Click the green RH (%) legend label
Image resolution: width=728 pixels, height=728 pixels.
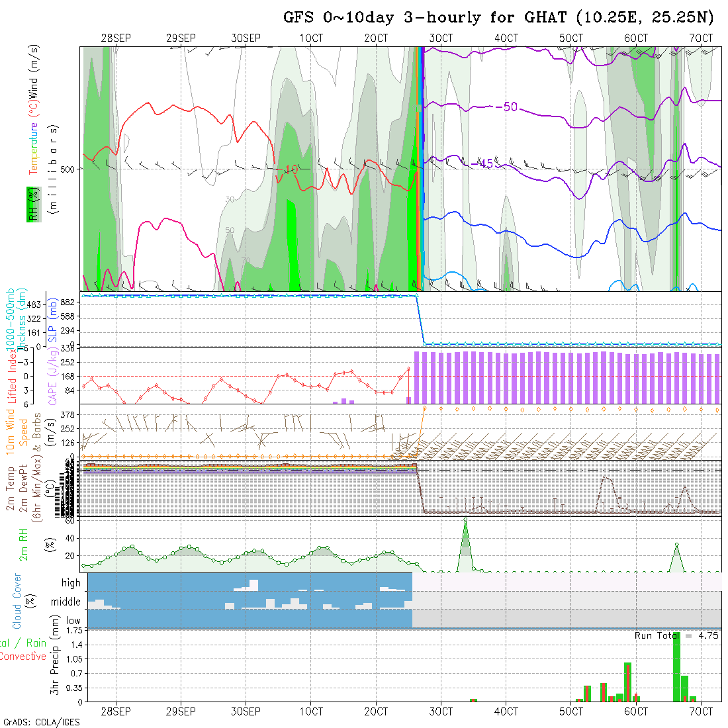(30, 204)
